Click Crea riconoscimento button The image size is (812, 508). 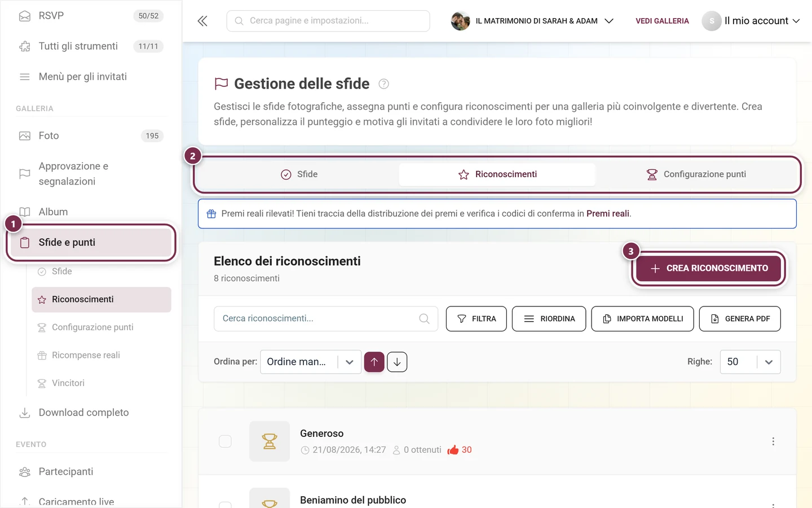(x=708, y=269)
